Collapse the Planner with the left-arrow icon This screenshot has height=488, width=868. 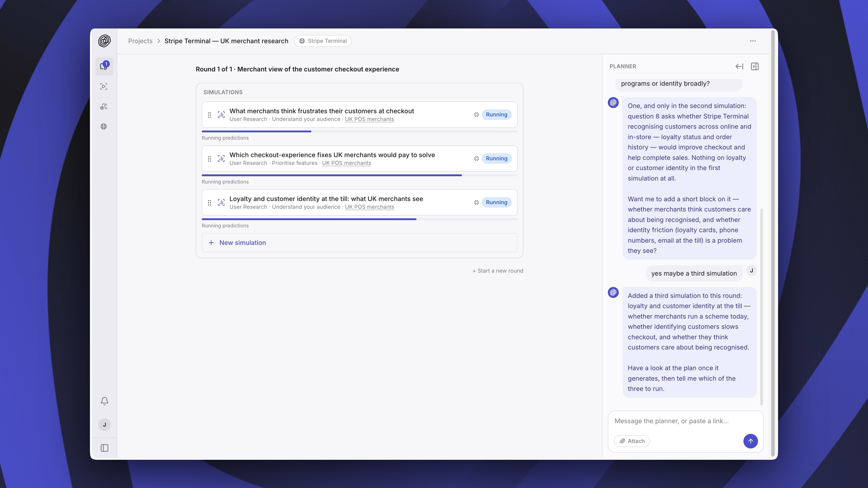coord(739,66)
